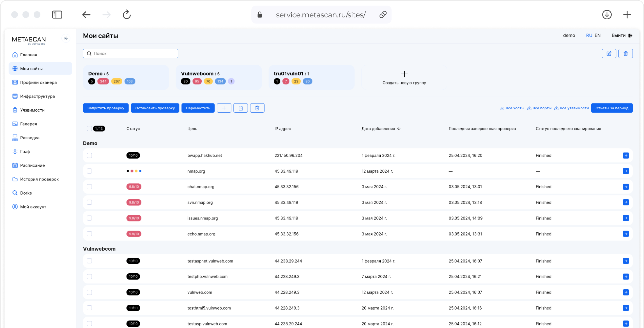Open bwapp.hakhub.net details via blue arrow
644x328 pixels.
(625, 156)
